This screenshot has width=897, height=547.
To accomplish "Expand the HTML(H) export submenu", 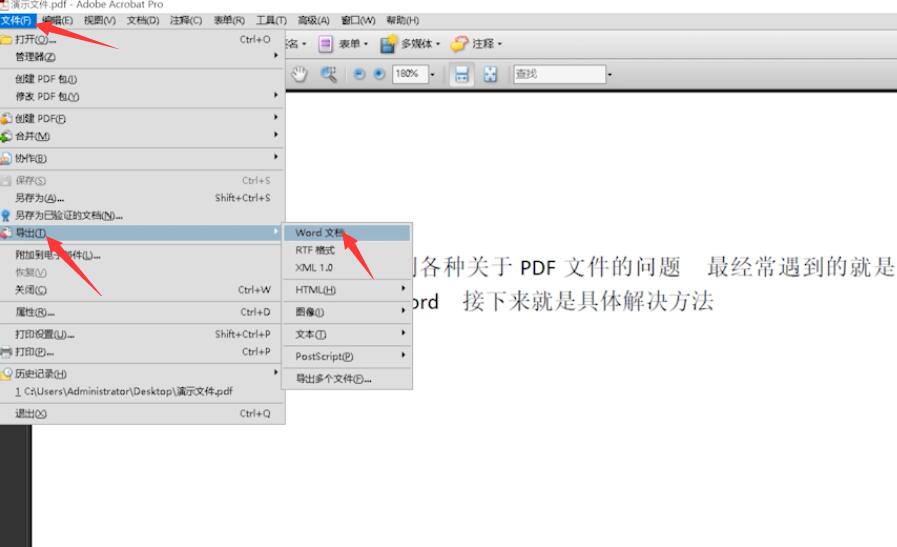I will tap(347, 290).
